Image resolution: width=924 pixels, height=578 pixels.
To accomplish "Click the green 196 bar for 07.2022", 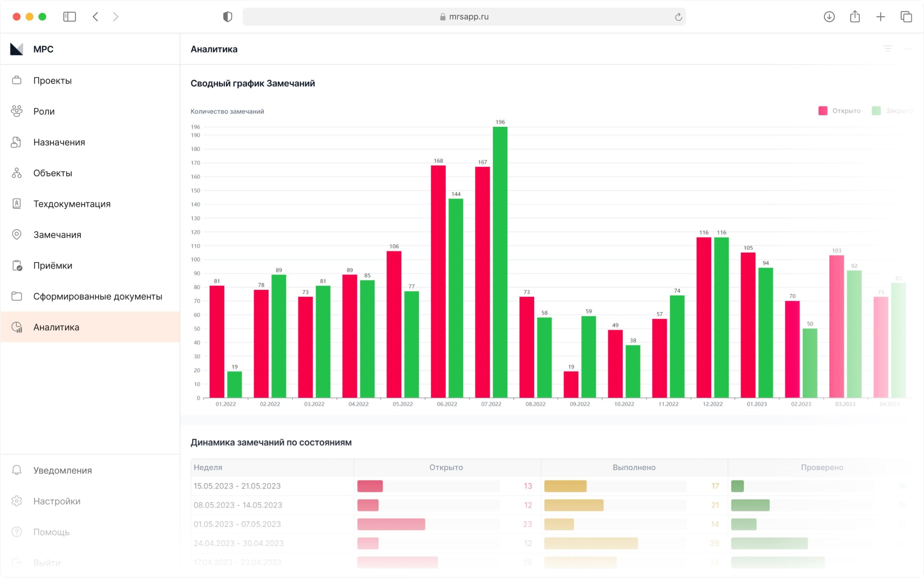I will click(x=500, y=262).
